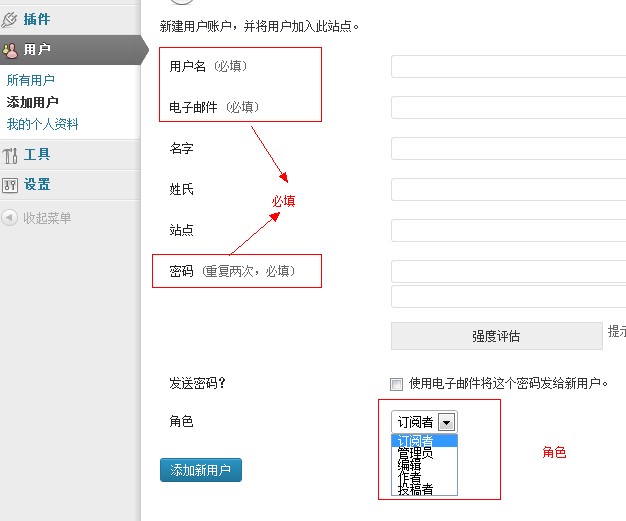
Task: Enable 使用电子邮件将这个密码发给新用户 checkbox
Action: (x=397, y=383)
